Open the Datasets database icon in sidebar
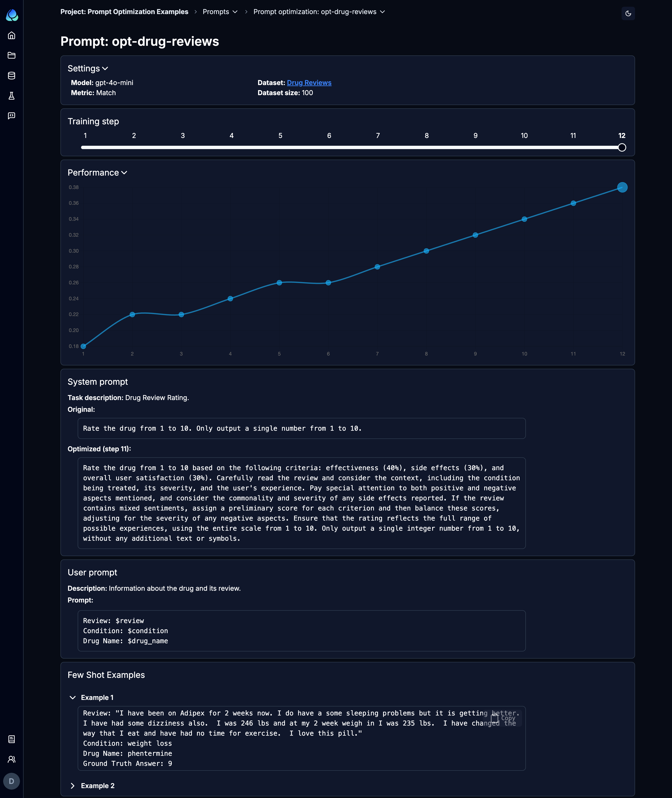 [x=11, y=75]
